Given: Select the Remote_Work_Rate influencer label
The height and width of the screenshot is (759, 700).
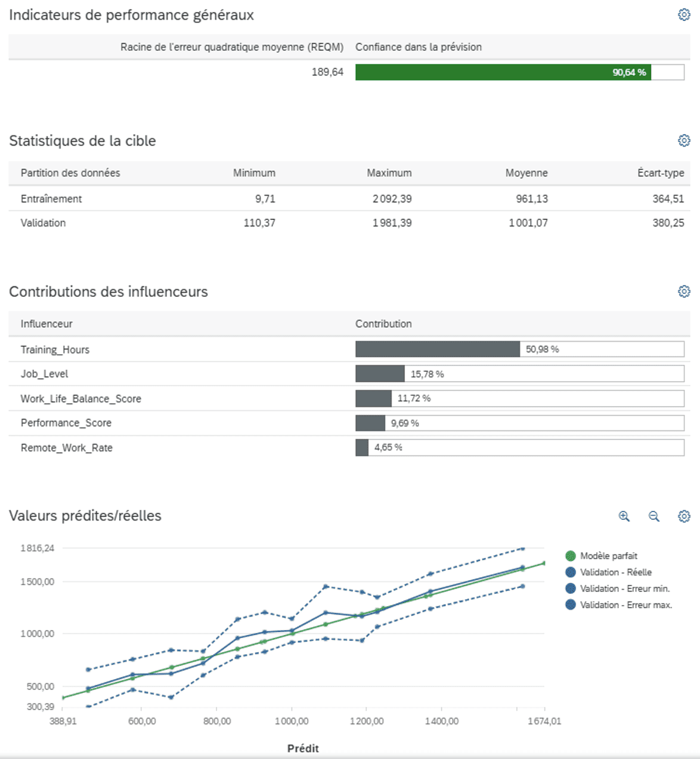Looking at the screenshot, I should [66, 448].
